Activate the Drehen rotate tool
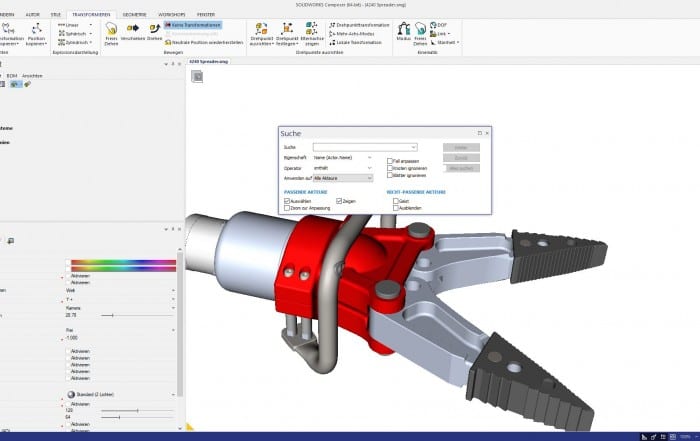This screenshot has height=441, width=700. (154, 32)
